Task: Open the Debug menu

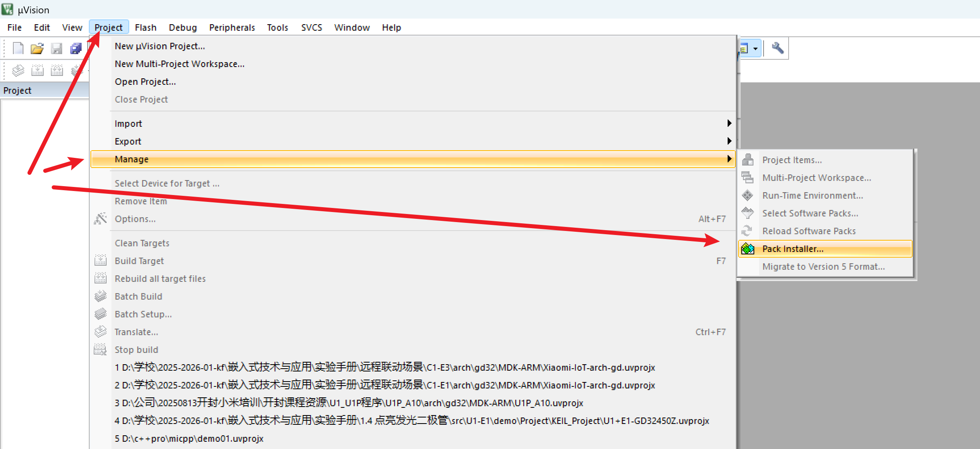Action: point(183,27)
